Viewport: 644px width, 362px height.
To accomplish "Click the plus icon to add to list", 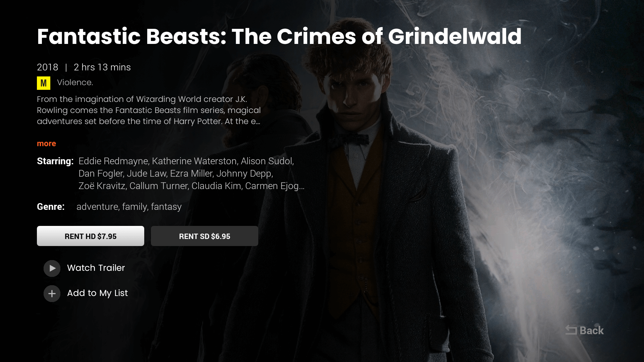I will click(52, 294).
